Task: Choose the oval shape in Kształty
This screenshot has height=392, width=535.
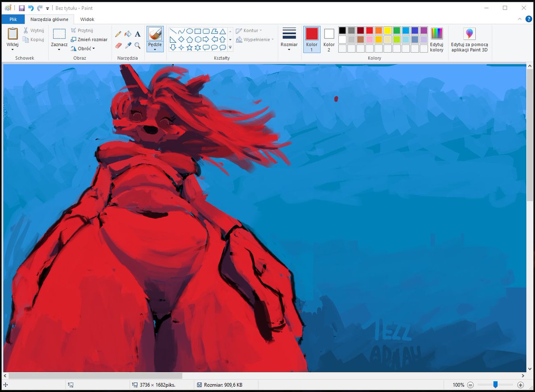Action: 189,31
